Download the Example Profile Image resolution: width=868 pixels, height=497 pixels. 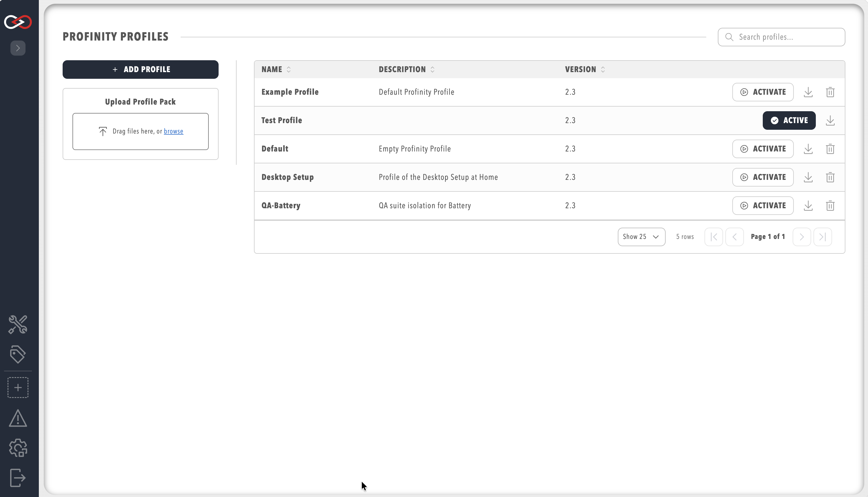(x=808, y=92)
